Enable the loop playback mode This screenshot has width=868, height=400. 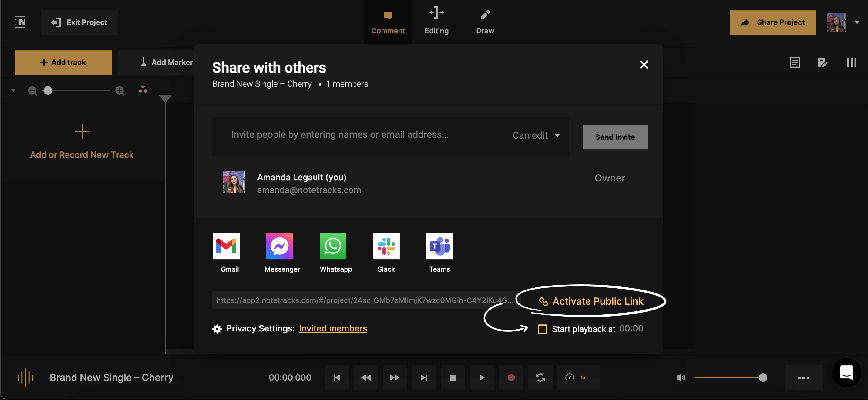tap(540, 378)
